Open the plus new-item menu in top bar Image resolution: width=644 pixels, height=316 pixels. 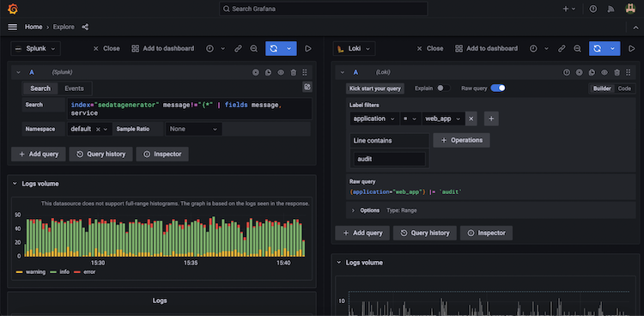click(x=568, y=9)
